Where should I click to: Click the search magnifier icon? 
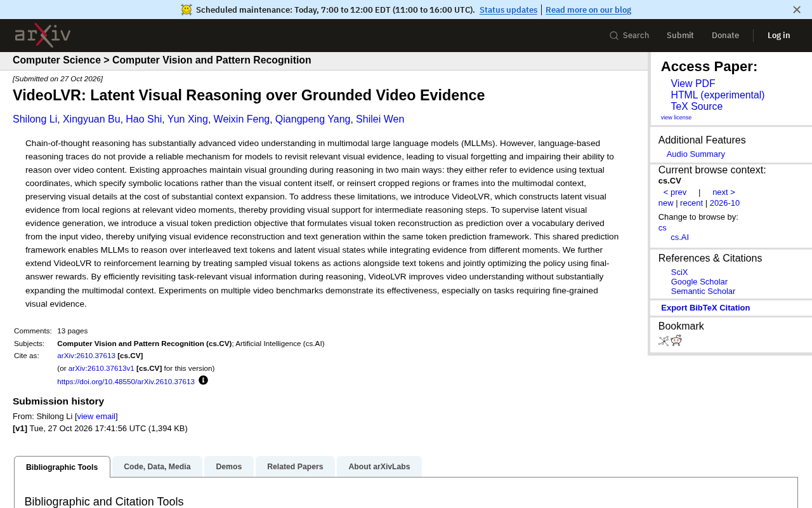(614, 36)
